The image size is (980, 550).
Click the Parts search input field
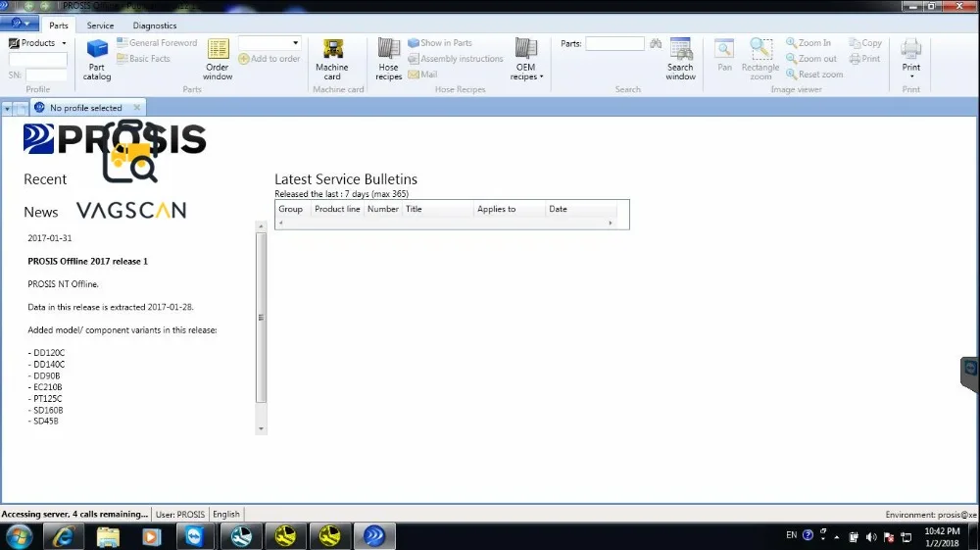point(614,43)
